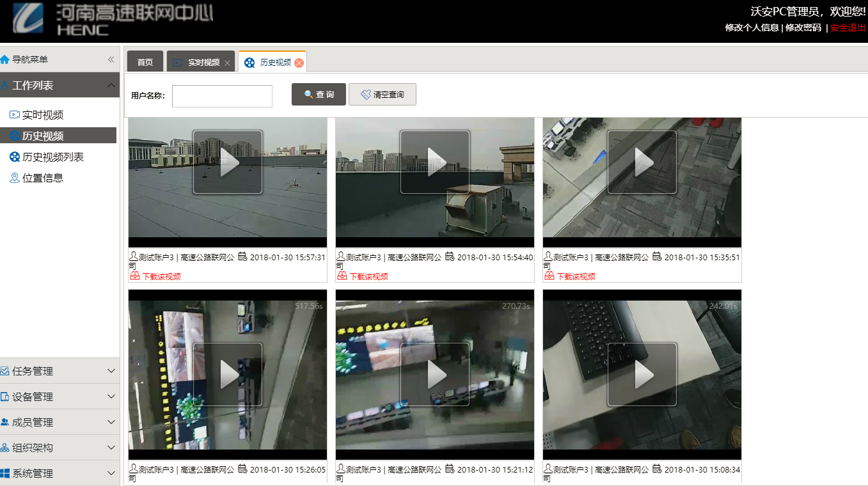Play the 242.01s keyboard video

pos(642,375)
